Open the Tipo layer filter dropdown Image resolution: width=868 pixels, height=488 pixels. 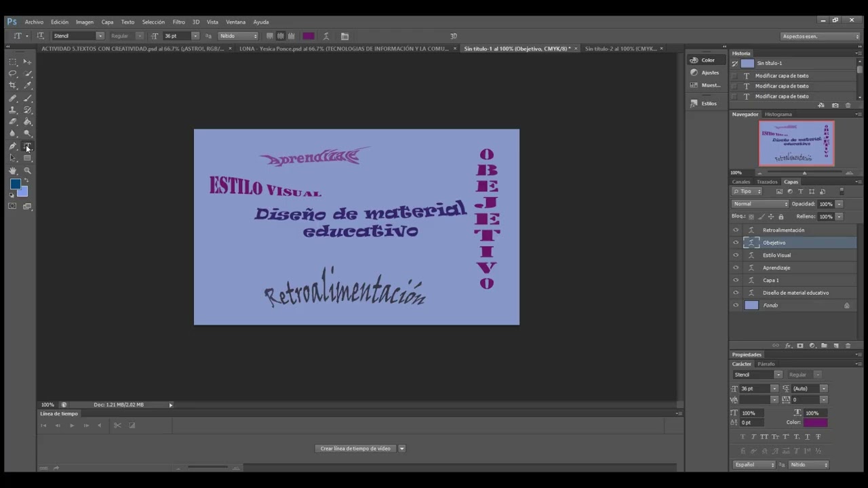click(747, 191)
